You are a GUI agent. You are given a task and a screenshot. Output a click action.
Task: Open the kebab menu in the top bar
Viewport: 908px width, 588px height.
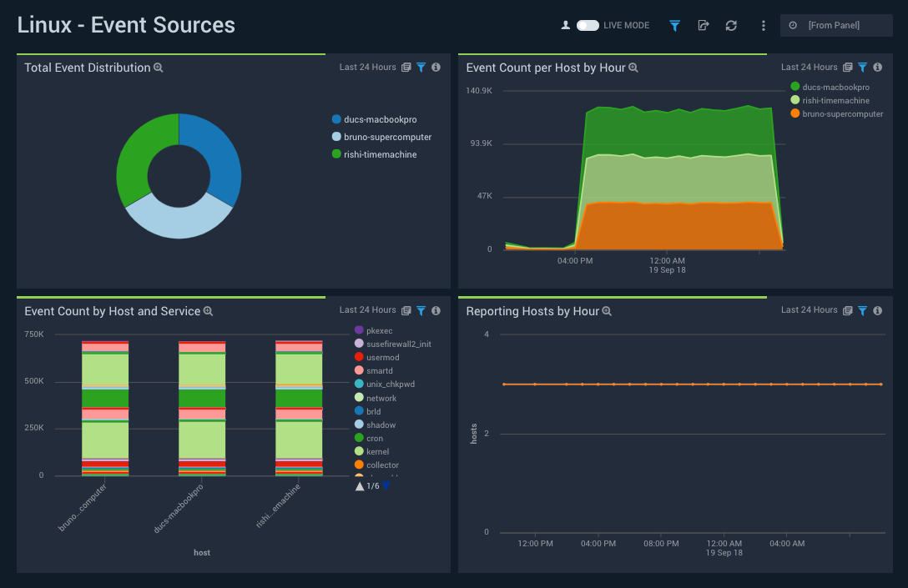(x=763, y=26)
